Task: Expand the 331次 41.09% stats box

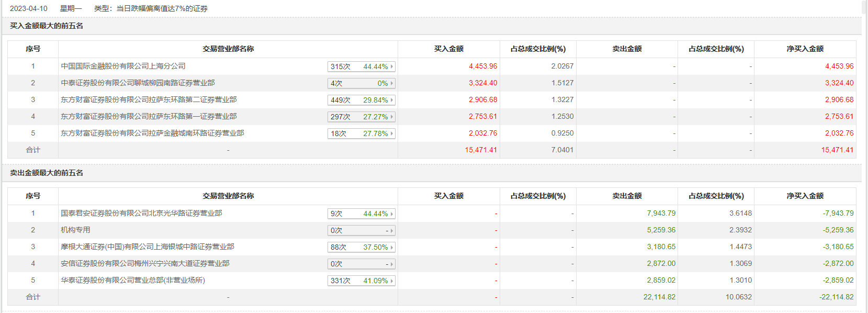Action: tap(361, 281)
